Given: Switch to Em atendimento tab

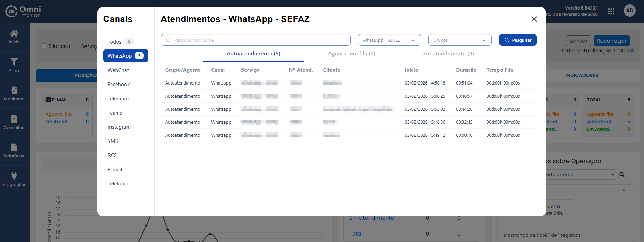Looking at the screenshot, I should point(448,54).
